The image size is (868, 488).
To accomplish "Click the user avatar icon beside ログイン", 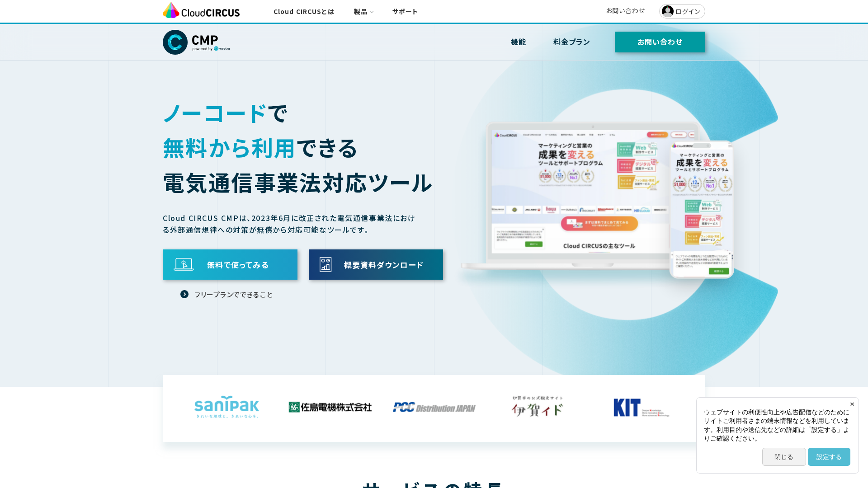I will point(668,11).
